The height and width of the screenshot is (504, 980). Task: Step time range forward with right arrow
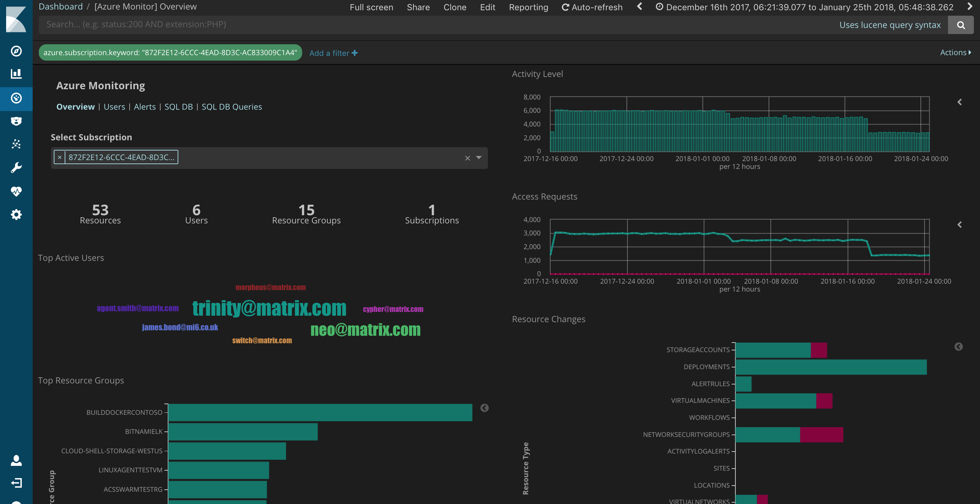pos(970,6)
